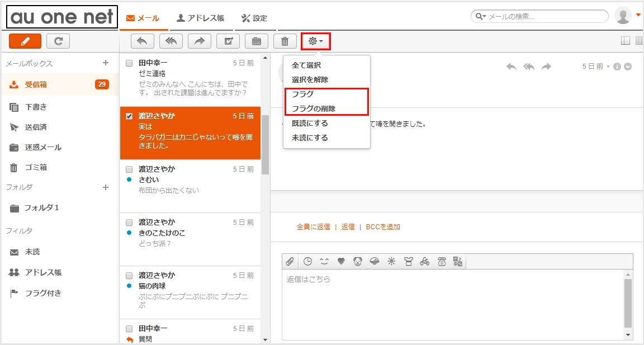Forward the mail from the main toolbar
Screen dimensions: 644x345
(x=199, y=41)
